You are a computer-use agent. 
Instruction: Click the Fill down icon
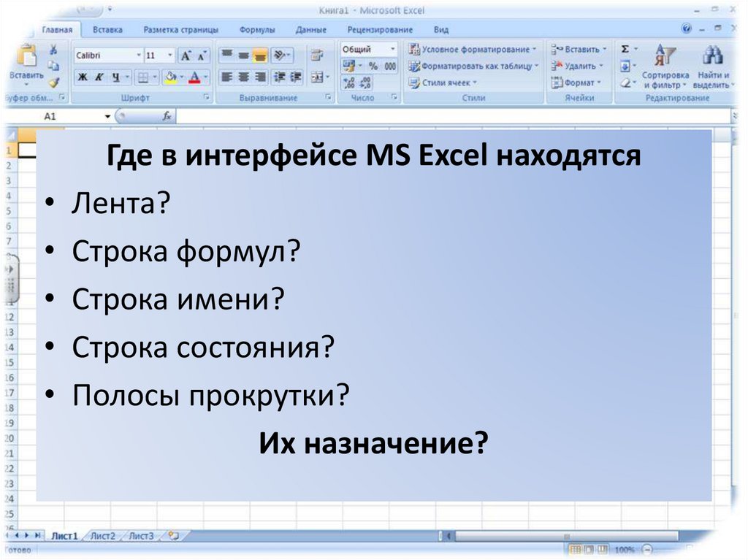(625, 66)
